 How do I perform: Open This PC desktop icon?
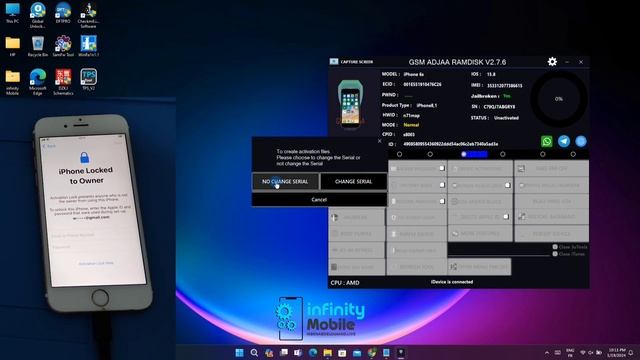pos(12,13)
